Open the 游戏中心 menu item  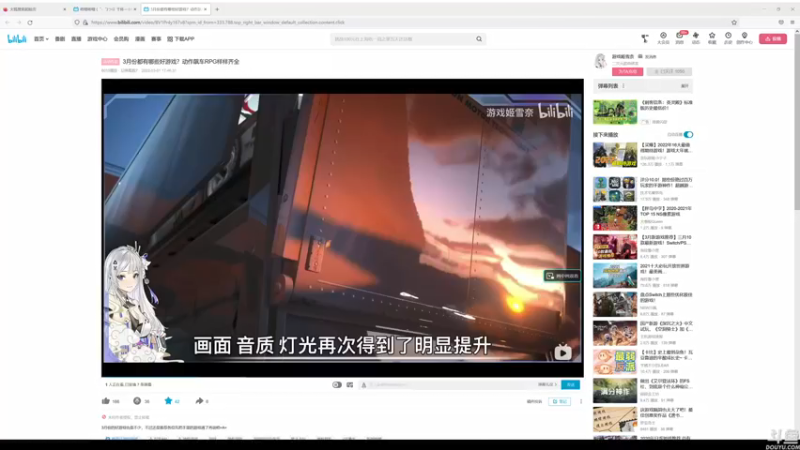[97, 39]
